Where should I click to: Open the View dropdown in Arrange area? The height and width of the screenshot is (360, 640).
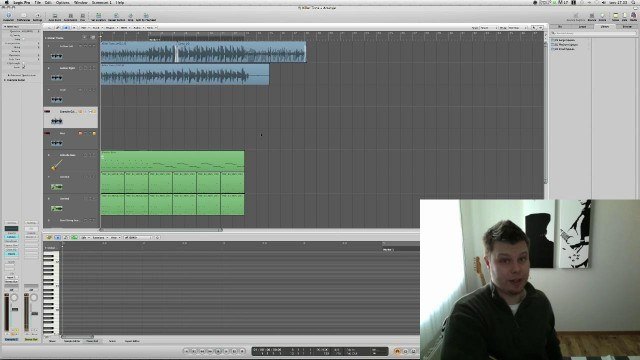(x=151, y=28)
